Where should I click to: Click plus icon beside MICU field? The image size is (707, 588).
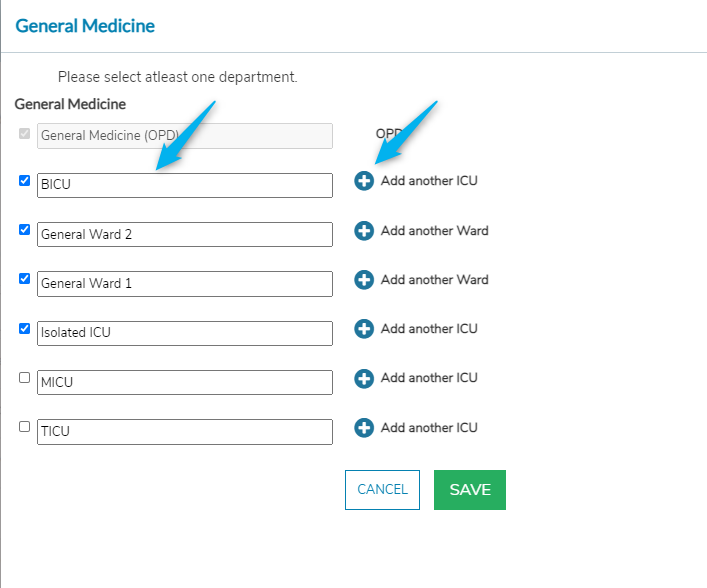(x=364, y=378)
